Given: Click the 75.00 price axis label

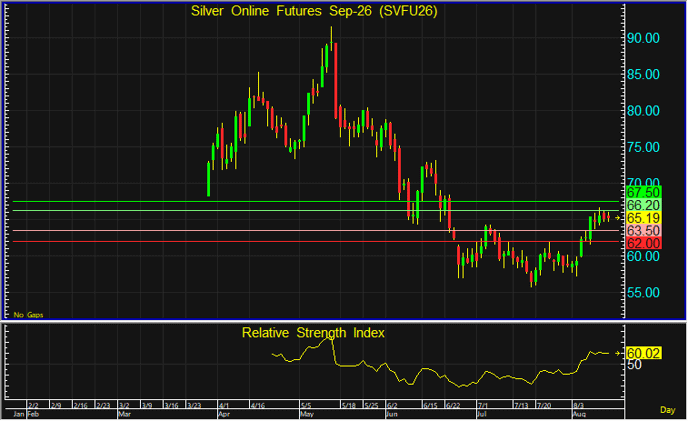Looking at the screenshot, I should (643, 147).
